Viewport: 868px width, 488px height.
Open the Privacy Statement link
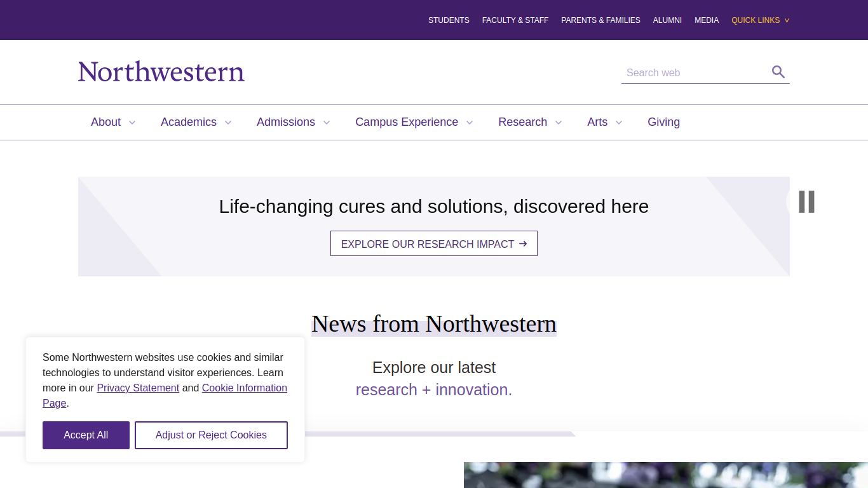[138, 388]
